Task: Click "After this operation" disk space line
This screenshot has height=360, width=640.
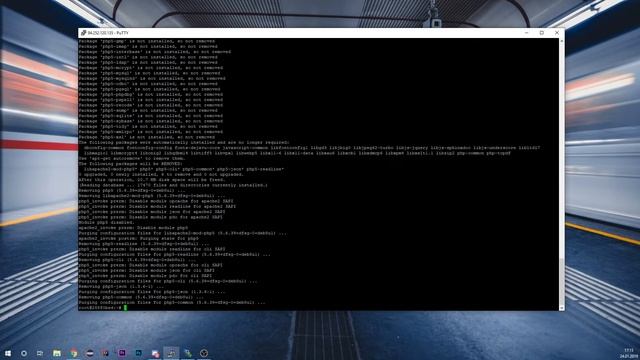Action: click(151, 180)
